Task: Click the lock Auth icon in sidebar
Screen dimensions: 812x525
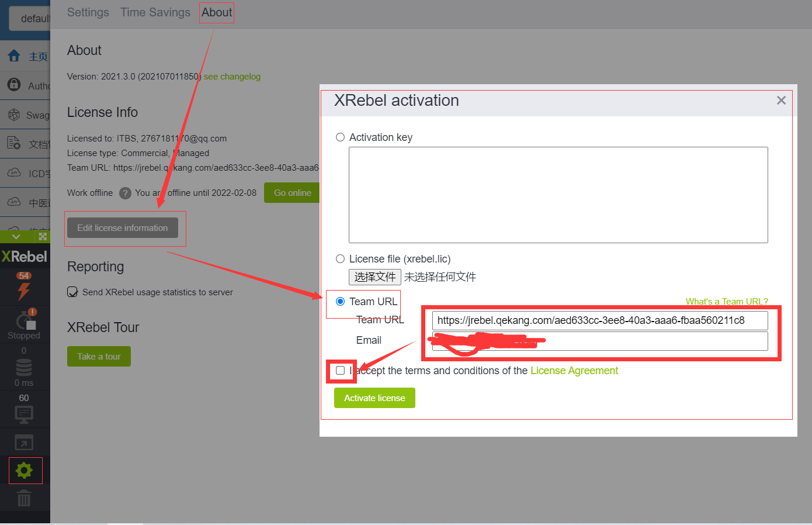Action: [x=14, y=85]
